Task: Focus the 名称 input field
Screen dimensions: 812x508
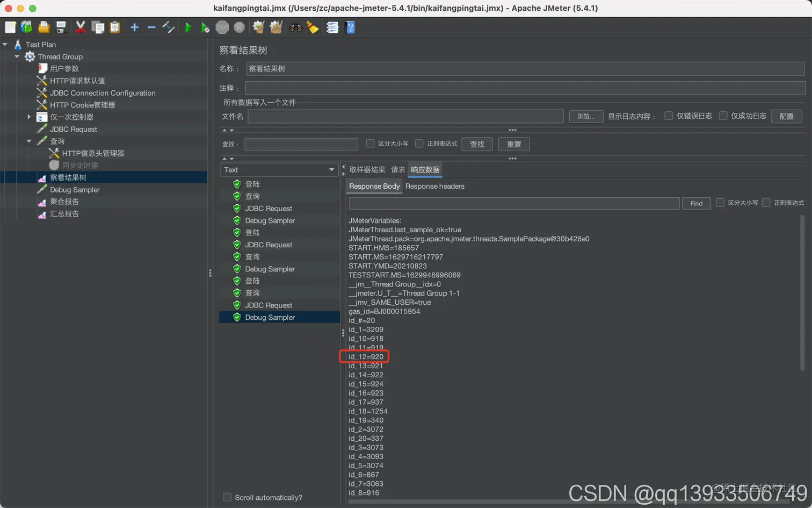Action: pyautogui.click(x=525, y=69)
